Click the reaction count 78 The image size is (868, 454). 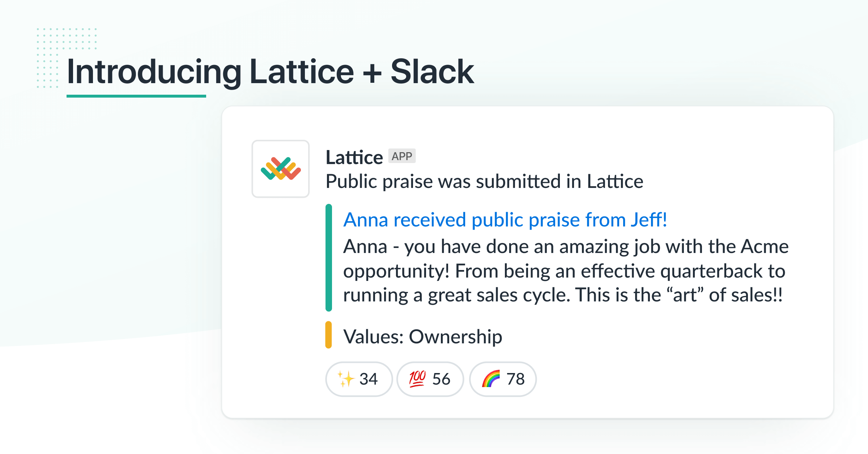pyautogui.click(x=515, y=379)
